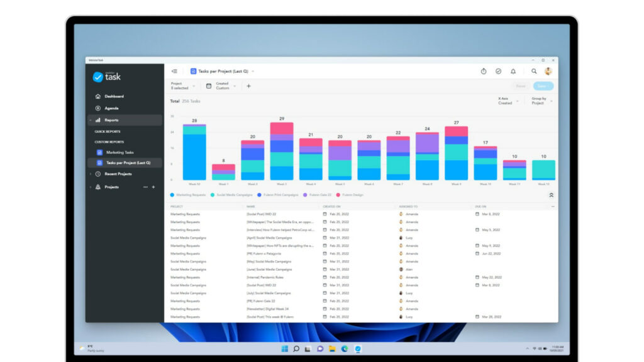This screenshot has height=362, width=644.
Task: Sort by the PROJECT column header
Action: 177,206
